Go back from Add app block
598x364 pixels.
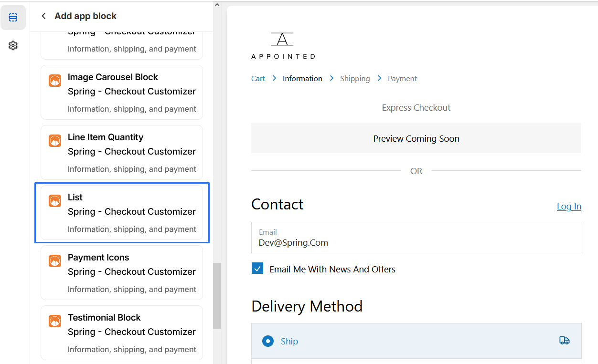tap(44, 16)
